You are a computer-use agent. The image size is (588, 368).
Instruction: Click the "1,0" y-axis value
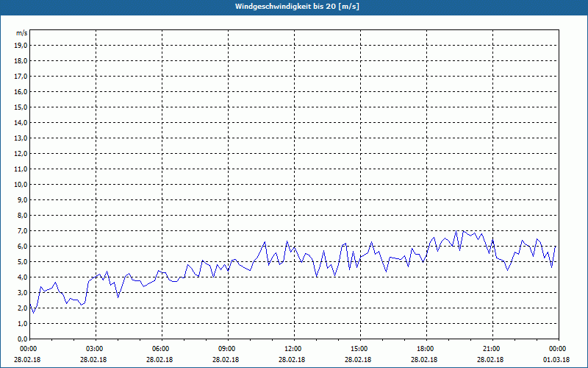(22, 323)
